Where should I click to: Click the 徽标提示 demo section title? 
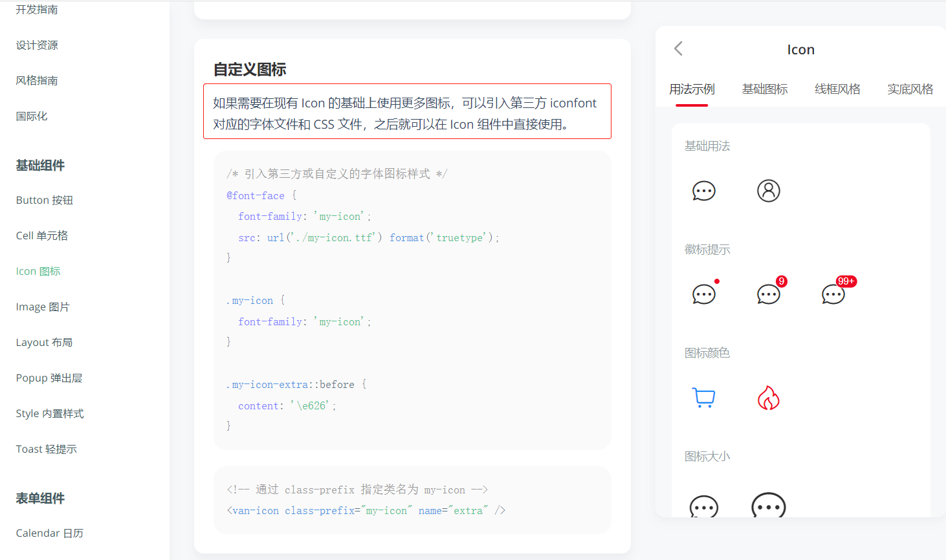coord(707,250)
